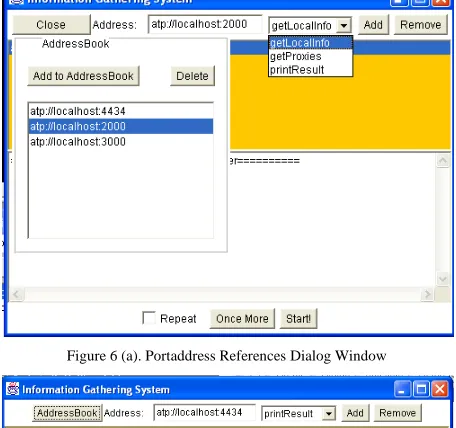Toggle the Repeat checkbox
The image size is (456, 428).
pyautogui.click(x=149, y=318)
